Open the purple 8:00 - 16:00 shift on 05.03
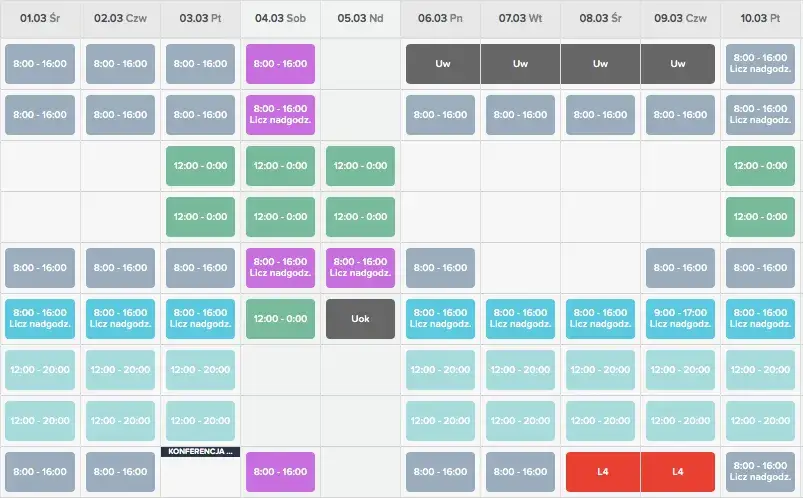Viewport: 803px width, 498px height. (x=360, y=268)
